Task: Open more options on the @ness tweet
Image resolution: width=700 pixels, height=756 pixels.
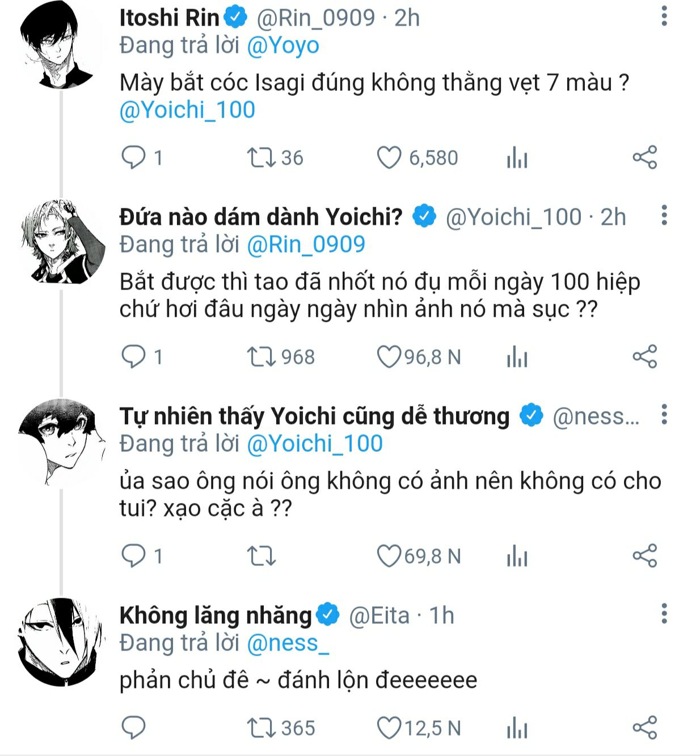Action: point(664,415)
